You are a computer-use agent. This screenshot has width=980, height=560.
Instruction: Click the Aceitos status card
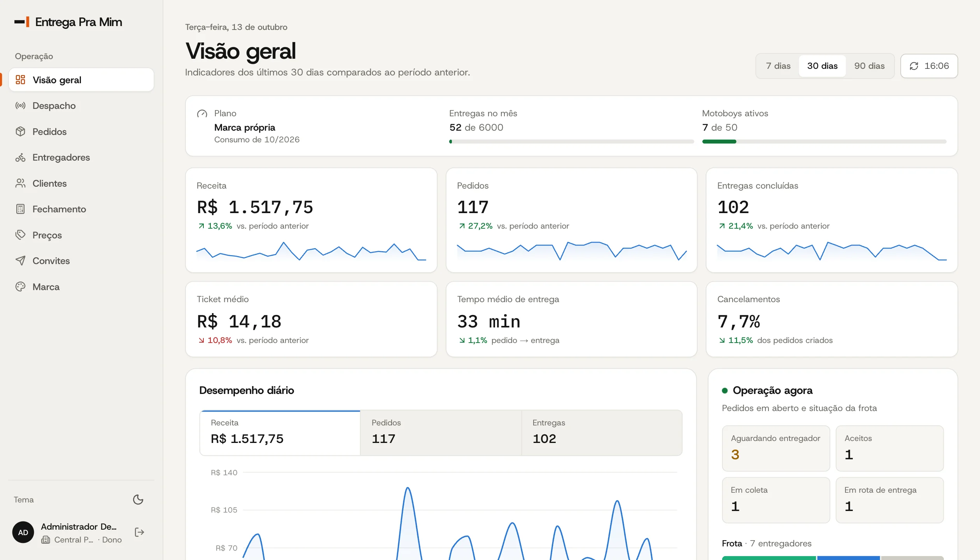tap(889, 448)
